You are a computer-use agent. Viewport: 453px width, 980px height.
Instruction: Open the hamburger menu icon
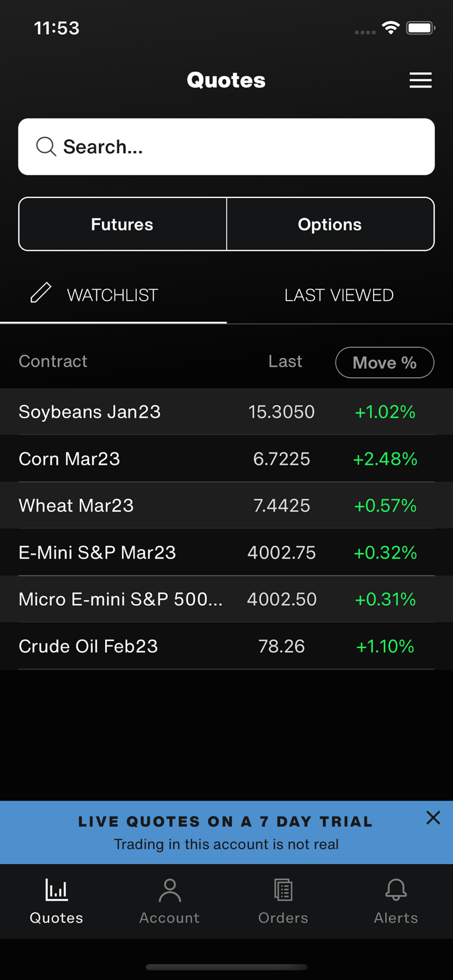[420, 81]
